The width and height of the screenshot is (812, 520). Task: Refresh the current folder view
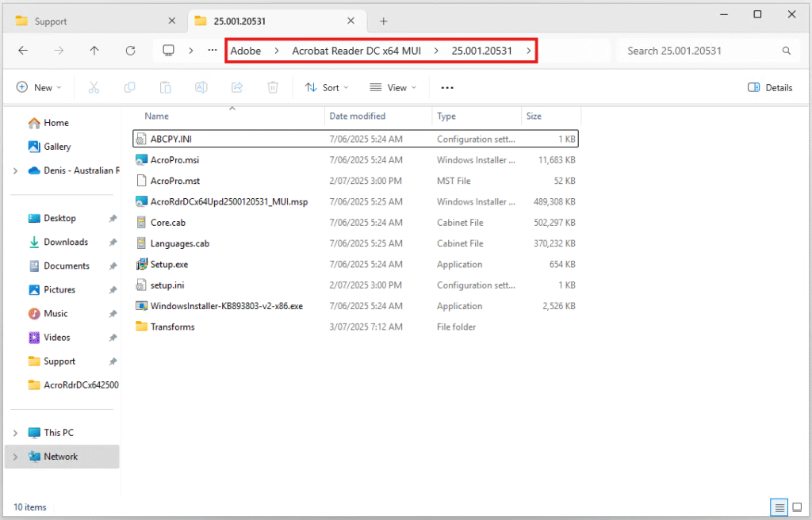pos(130,51)
